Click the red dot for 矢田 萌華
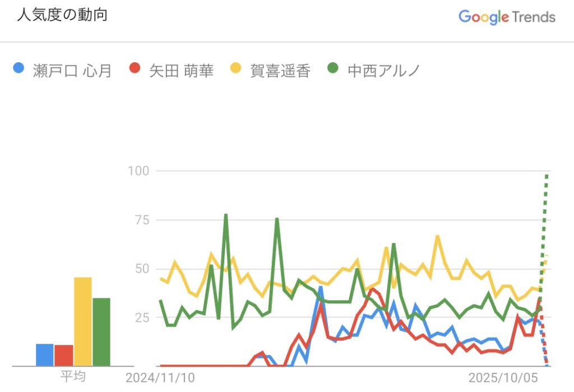Viewport: 574px width, 392px height. click(x=135, y=69)
